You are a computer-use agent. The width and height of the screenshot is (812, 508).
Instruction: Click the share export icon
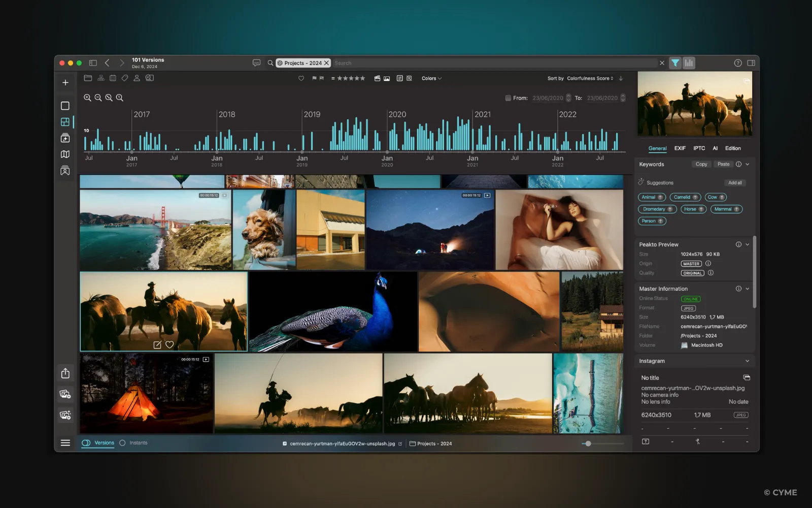pyautogui.click(x=65, y=373)
